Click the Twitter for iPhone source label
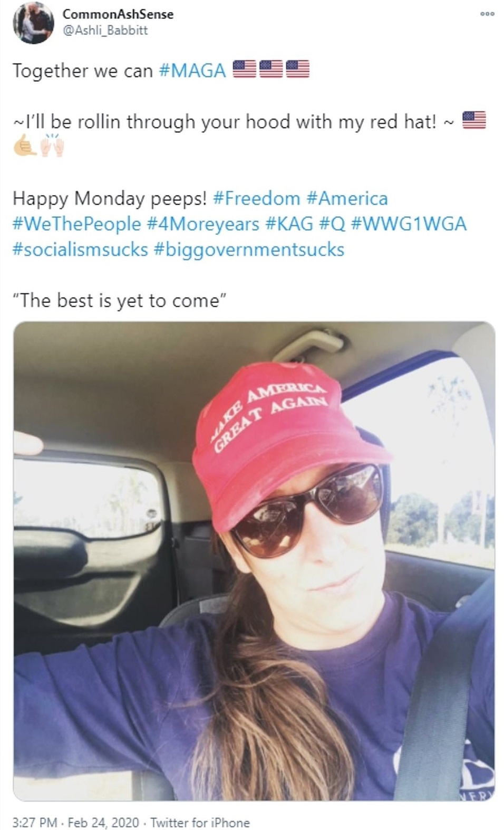The width and height of the screenshot is (504, 830). coord(200,822)
